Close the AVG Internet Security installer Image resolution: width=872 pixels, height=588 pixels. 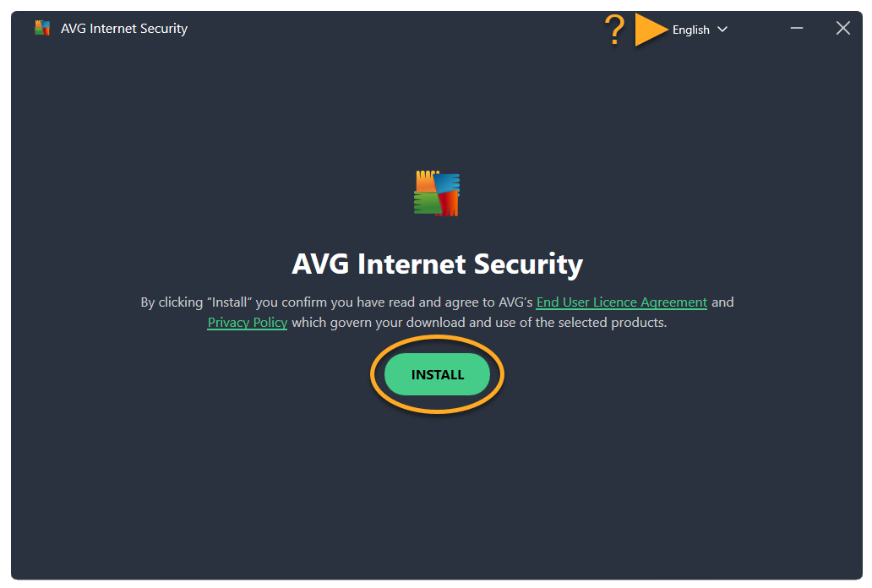tap(842, 28)
